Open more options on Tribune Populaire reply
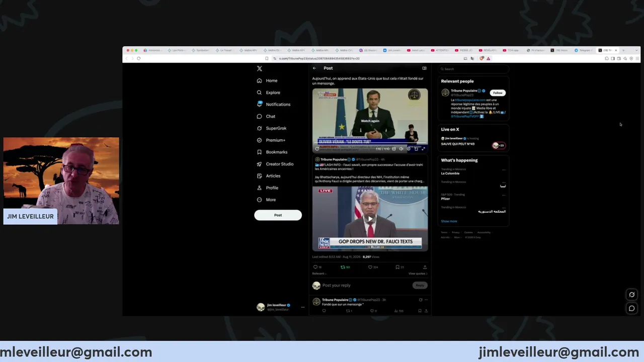The height and width of the screenshot is (362, 644). tap(426, 300)
